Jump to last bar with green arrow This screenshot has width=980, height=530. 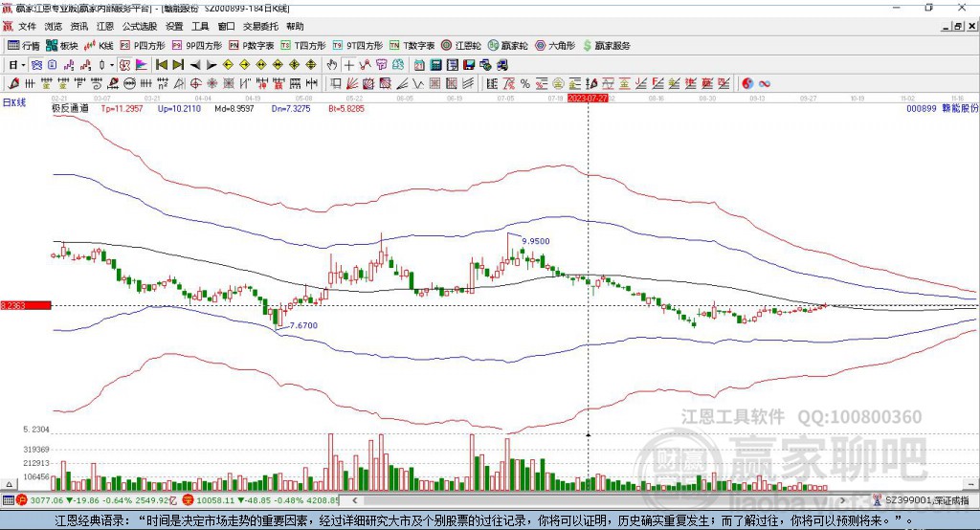tap(178, 65)
